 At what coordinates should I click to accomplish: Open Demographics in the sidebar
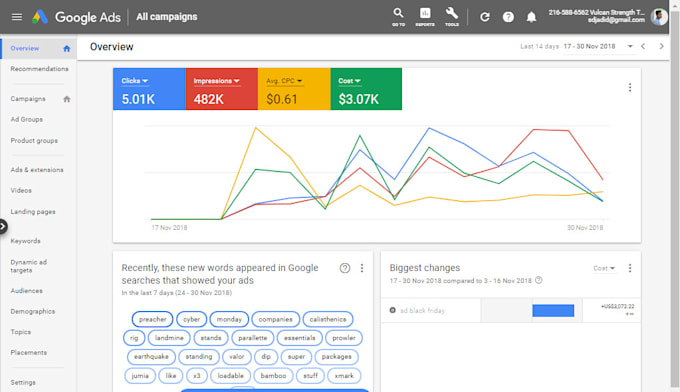33,311
